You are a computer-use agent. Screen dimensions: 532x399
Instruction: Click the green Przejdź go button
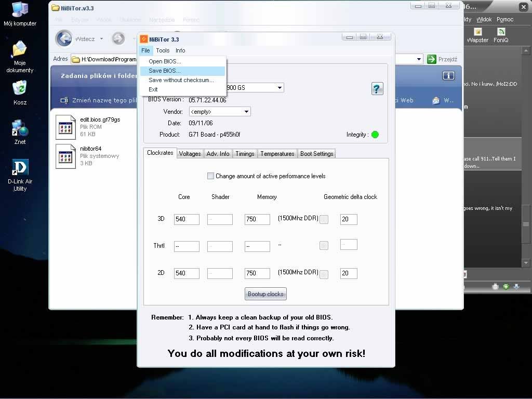[432, 59]
